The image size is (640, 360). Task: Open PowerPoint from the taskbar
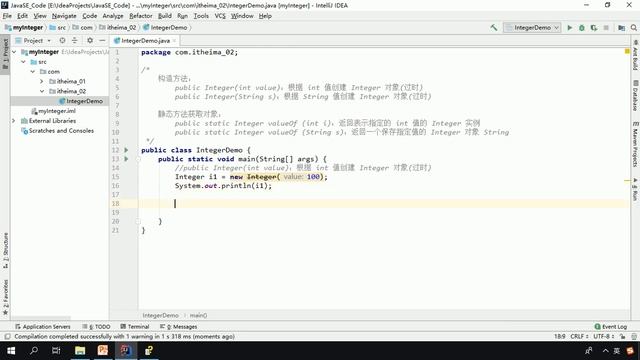point(103,351)
